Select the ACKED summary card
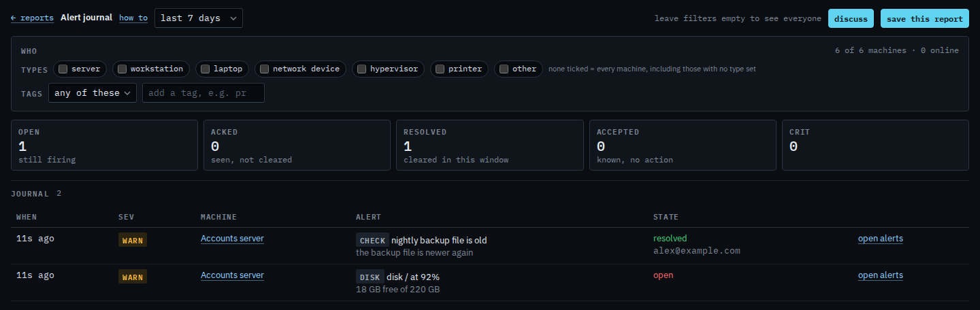This screenshot has height=310, width=980. tap(297, 145)
